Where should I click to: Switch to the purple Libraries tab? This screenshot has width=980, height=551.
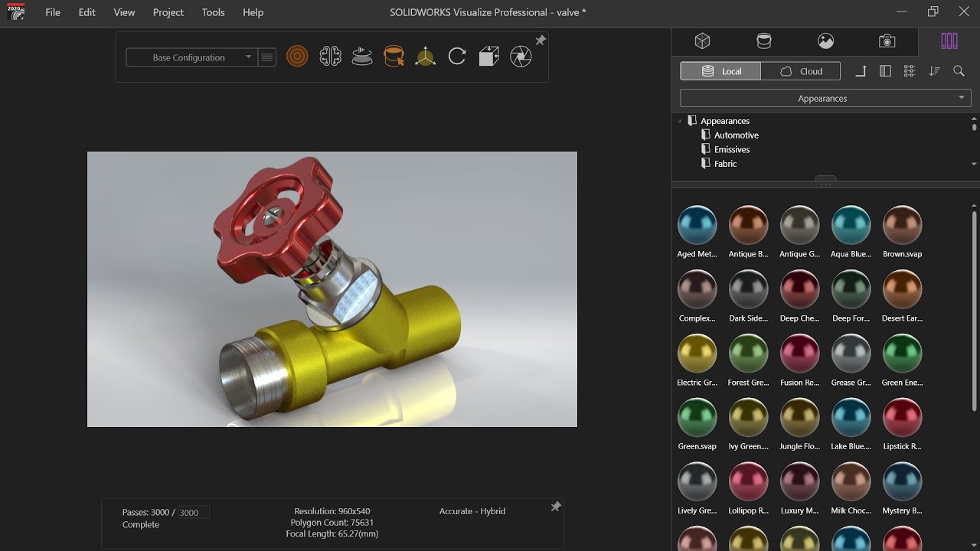949,41
